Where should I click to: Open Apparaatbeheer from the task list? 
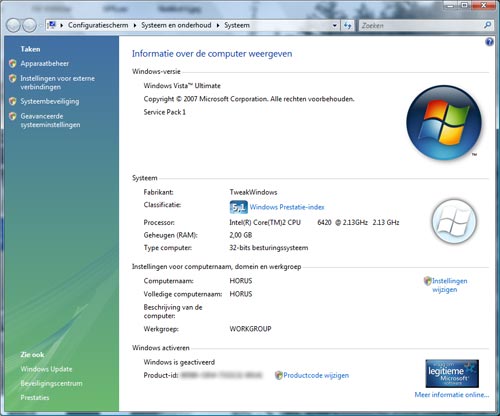(44, 63)
